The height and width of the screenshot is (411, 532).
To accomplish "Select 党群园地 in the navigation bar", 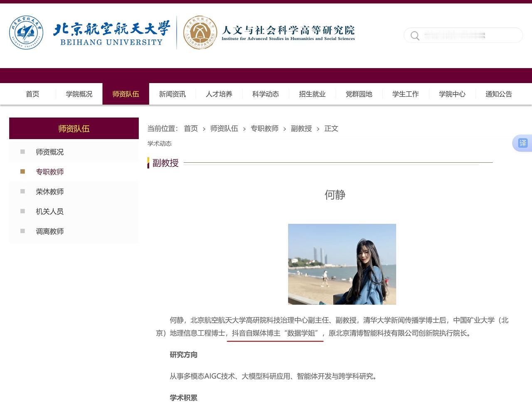I will [x=359, y=94].
